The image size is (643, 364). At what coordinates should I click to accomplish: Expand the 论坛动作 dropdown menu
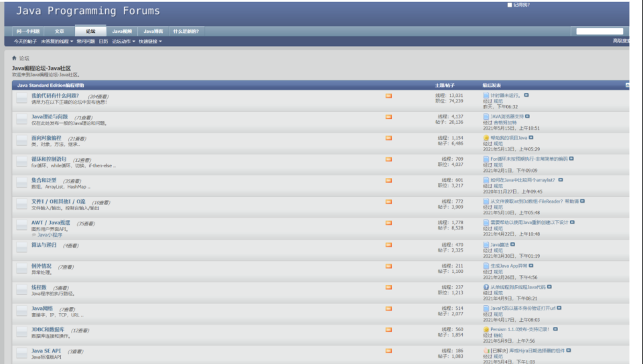(123, 41)
